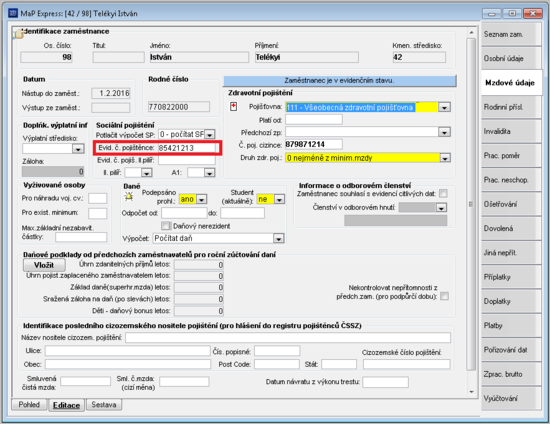Open the Podepsáno prohl. dropdown
550x424 pixels.
tap(201, 200)
